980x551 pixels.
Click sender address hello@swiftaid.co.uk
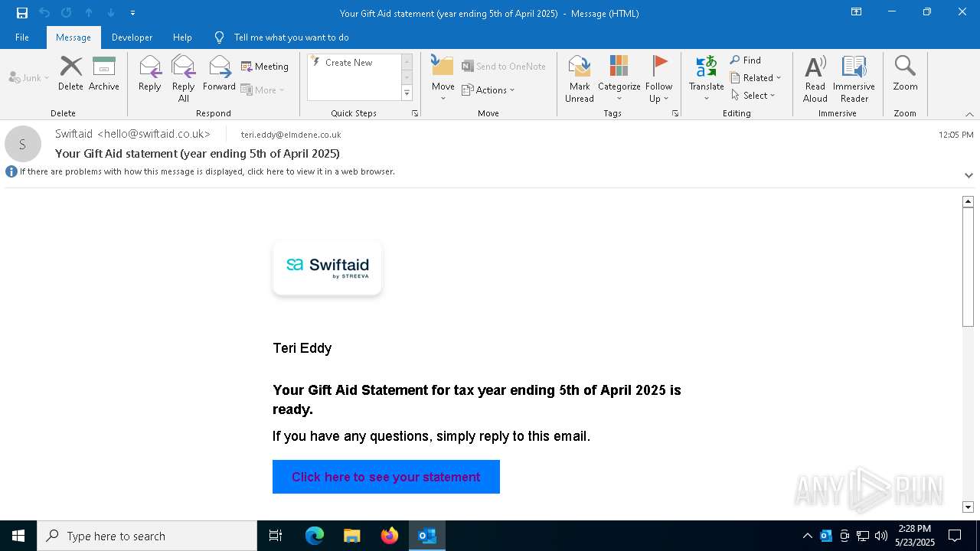coord(153,134)
